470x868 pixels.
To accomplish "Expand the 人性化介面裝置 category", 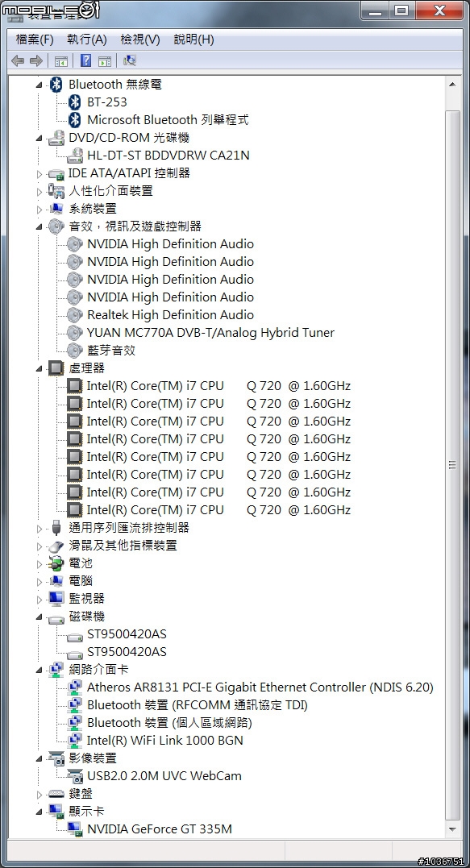I will click(39, 192).
